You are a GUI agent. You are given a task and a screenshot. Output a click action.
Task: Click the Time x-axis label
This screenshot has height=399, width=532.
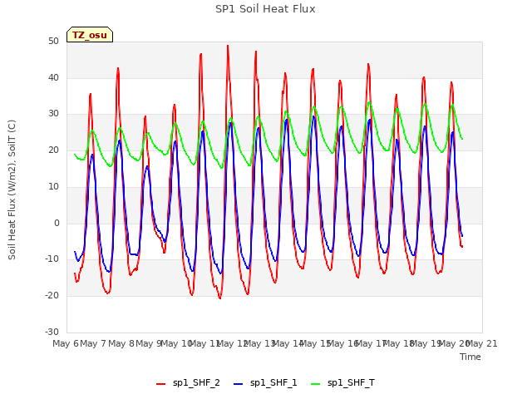click(x=470, y=357)
